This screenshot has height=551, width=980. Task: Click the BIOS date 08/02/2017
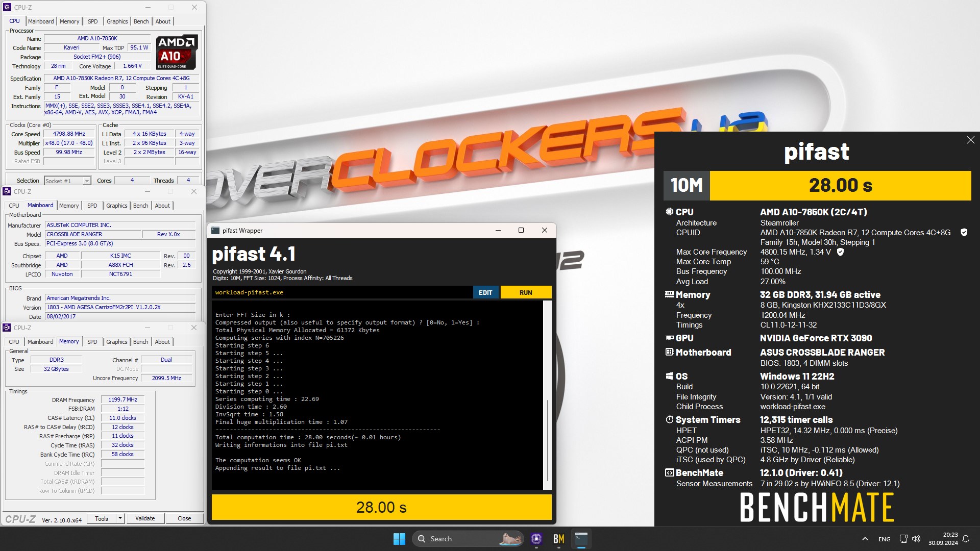click(x=120, y=316)
